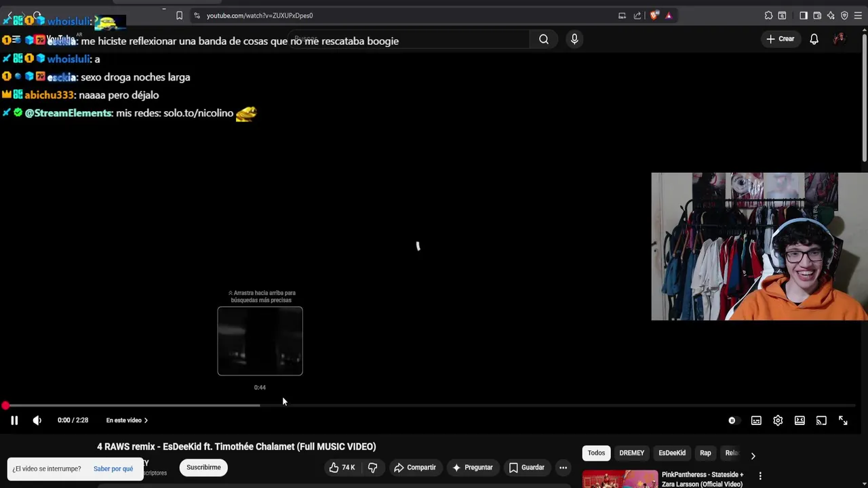Select the DREMEY filter chip
The image size is (868, 488).
tap(631, 453)
